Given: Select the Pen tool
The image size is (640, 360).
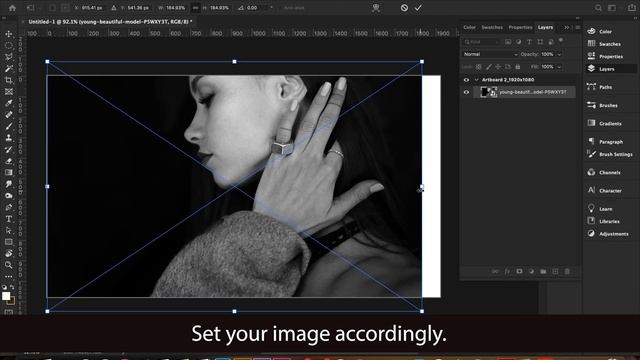Looking at the screenshot, I should coord(9,207).
